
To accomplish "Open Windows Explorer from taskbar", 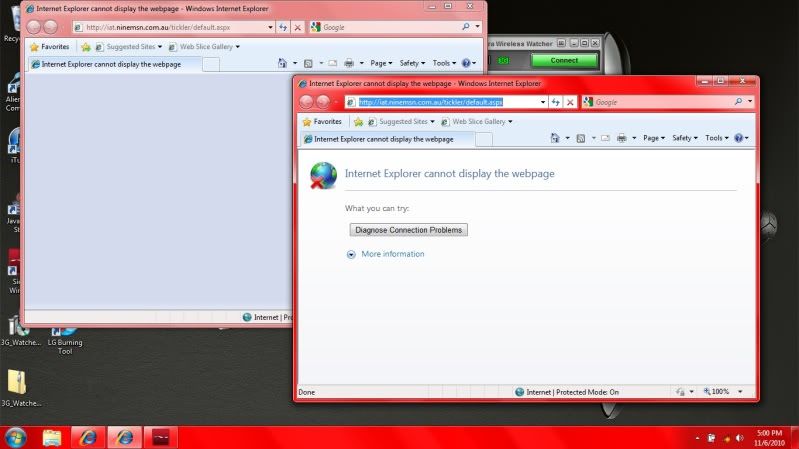I will pyautogui.click(x=51, y=438).
